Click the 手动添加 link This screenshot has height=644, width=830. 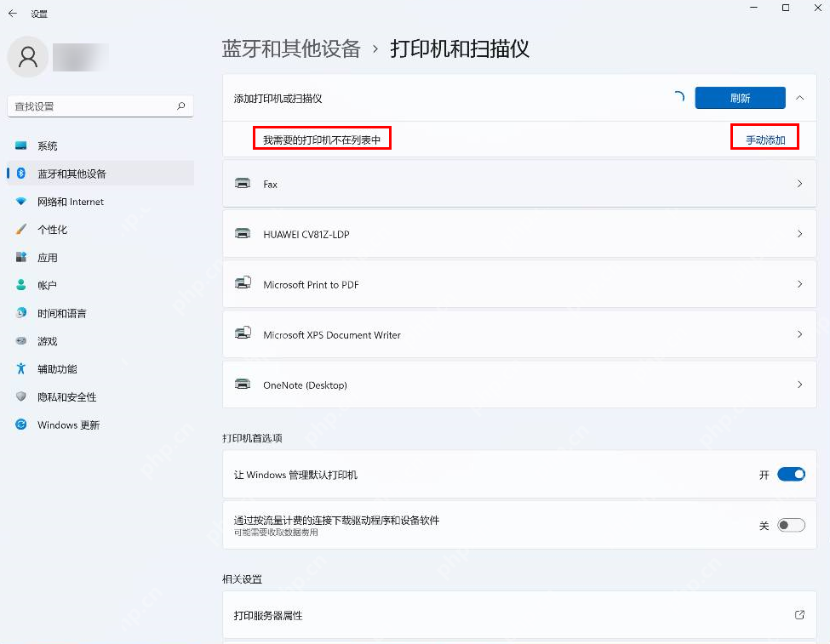(x=765, y=140)
